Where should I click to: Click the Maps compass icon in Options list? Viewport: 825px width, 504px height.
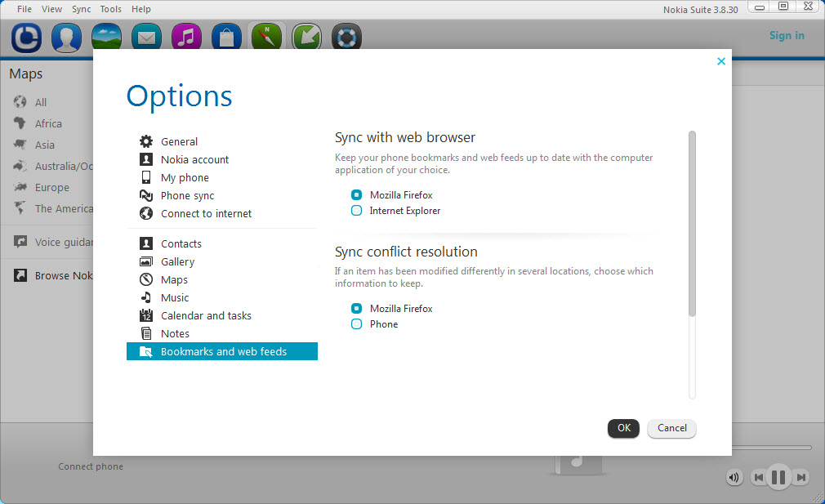145,279
